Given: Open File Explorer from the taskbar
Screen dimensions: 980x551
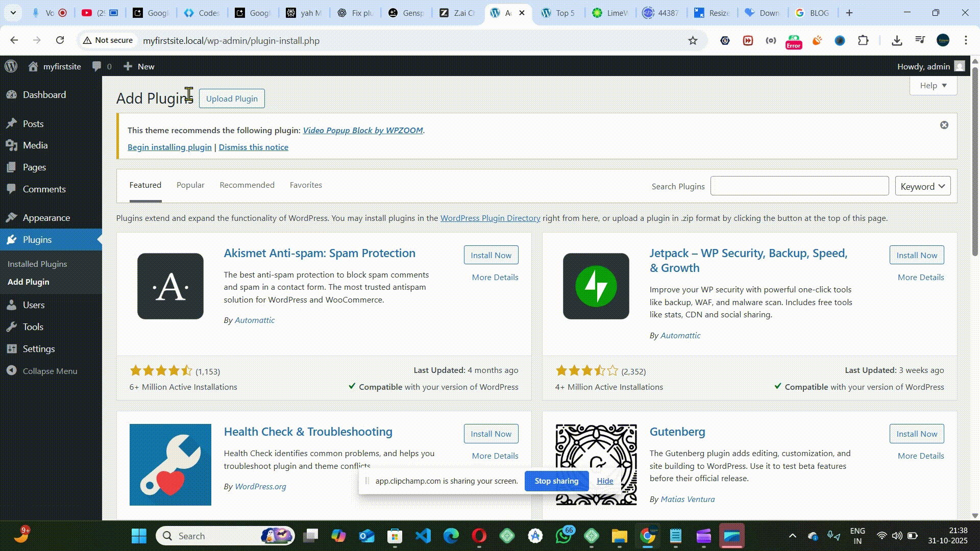Looking at the screenshot, I should coord(619,536).
